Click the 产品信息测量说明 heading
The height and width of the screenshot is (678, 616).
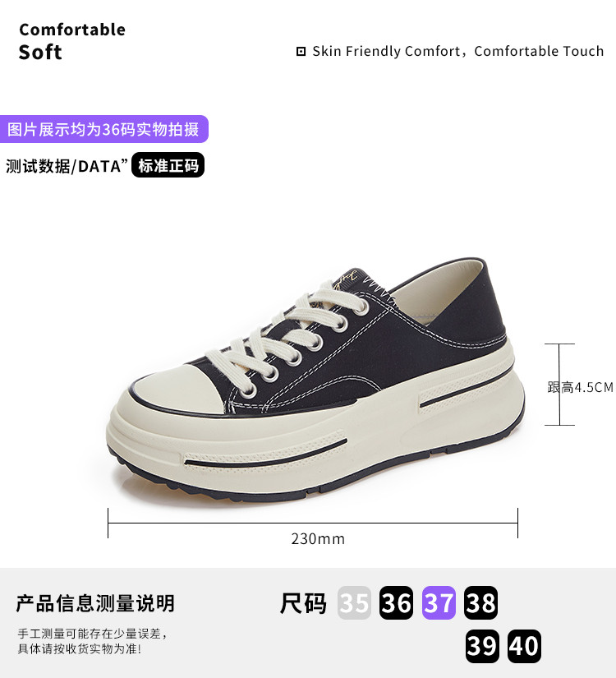pos(95,603)
